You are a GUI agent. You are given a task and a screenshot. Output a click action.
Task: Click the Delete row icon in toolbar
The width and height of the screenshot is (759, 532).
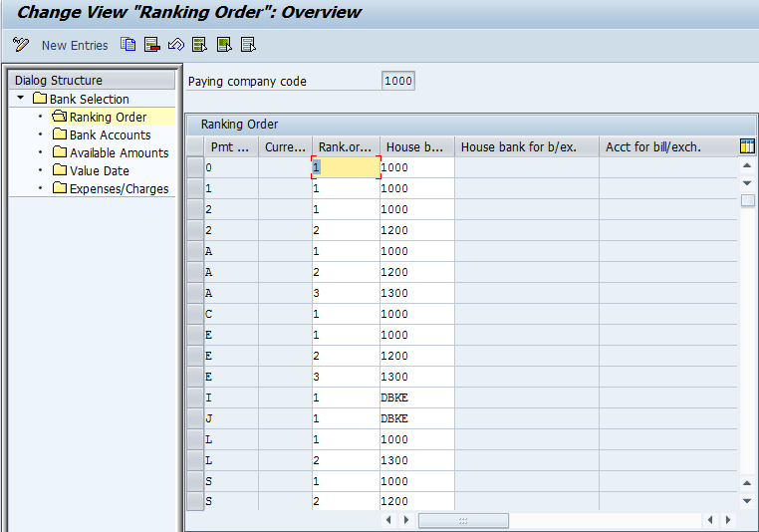coord(151,45)
